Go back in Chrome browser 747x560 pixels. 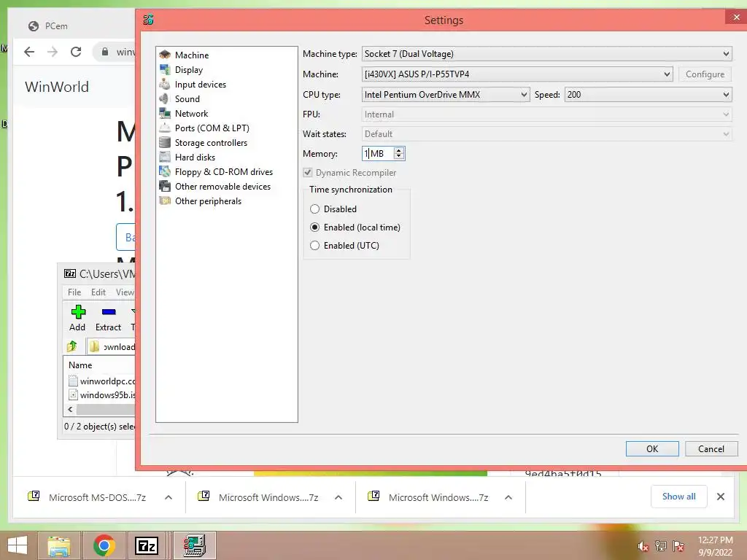click(29, 52)
